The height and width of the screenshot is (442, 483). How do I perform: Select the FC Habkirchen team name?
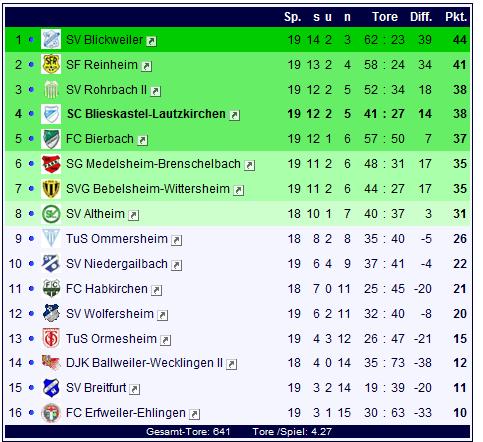(107, 289)
